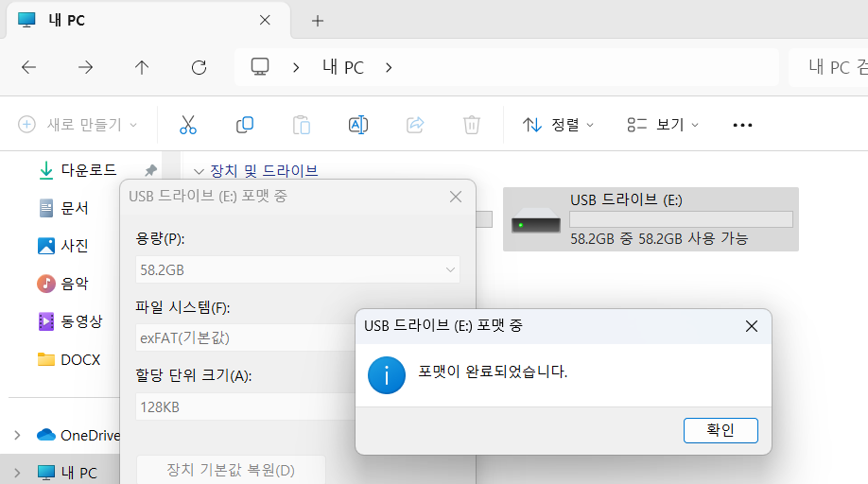Open the 할당 단위 크기 128KB dropdown
Image resolution: width=868 pixels, height=484 pixels.
(x=245, y=407)
